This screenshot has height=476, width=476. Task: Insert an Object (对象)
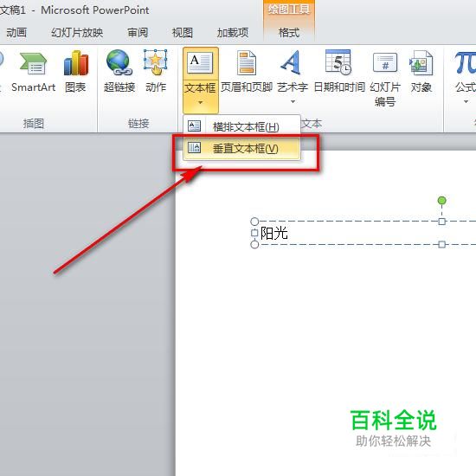point(421,72)
